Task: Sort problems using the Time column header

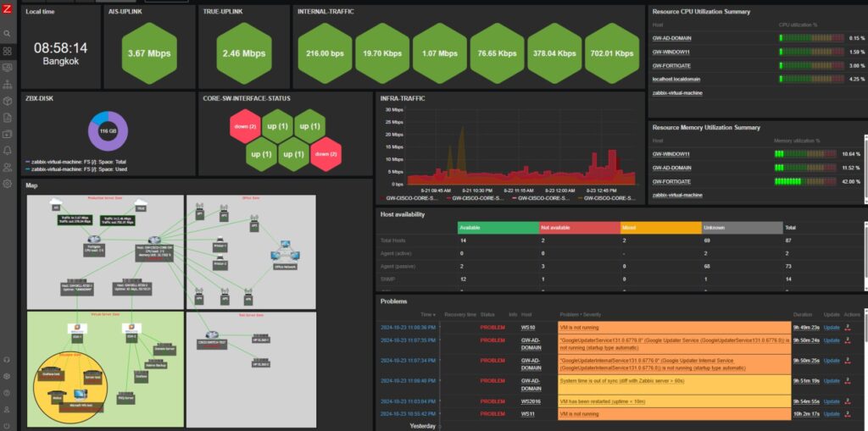Action: point(427,314)
